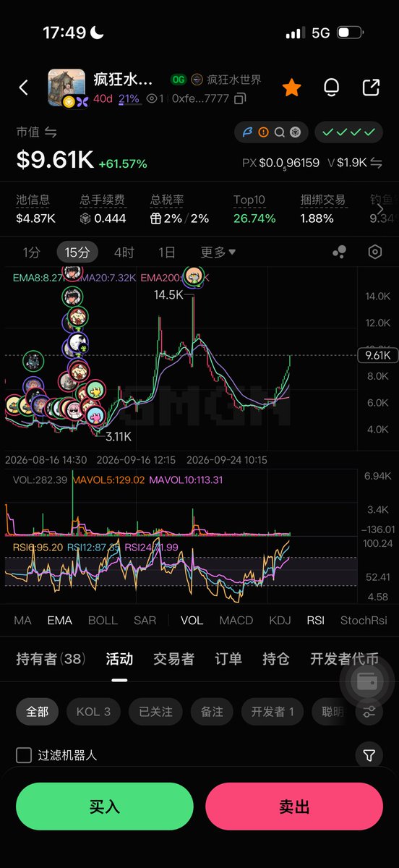This screenshot has width=399, height=868.
Task: Tap the orange favorite star
Action: [291, 88]
